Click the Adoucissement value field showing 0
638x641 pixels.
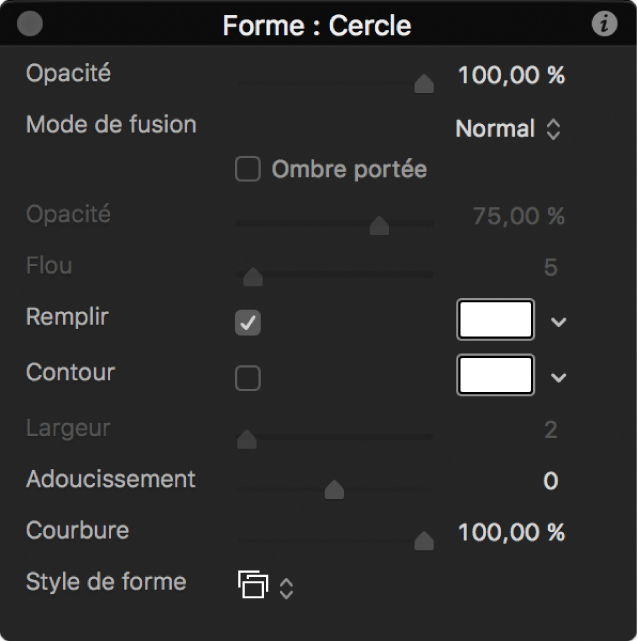[550, 481]
